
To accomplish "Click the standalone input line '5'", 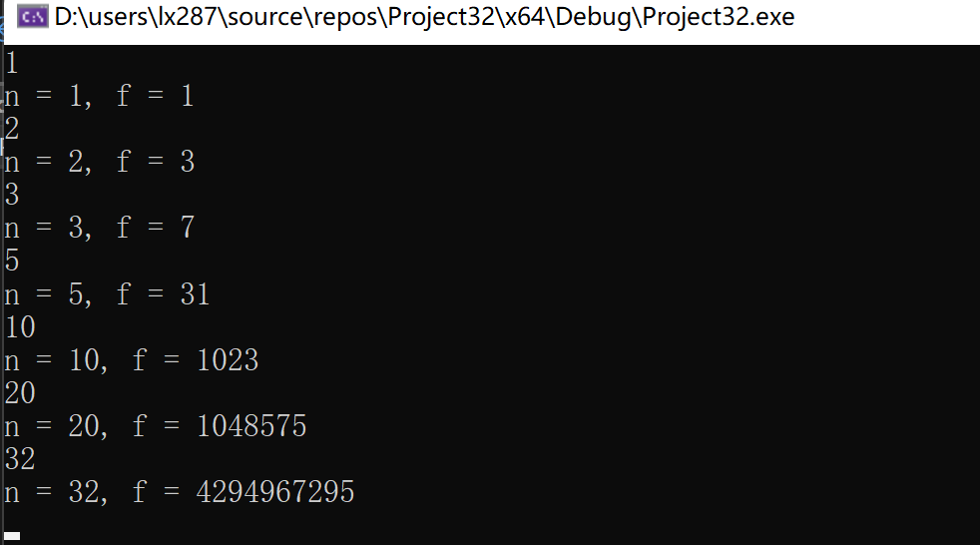I will pyautogui.click(x=12, y=262).
